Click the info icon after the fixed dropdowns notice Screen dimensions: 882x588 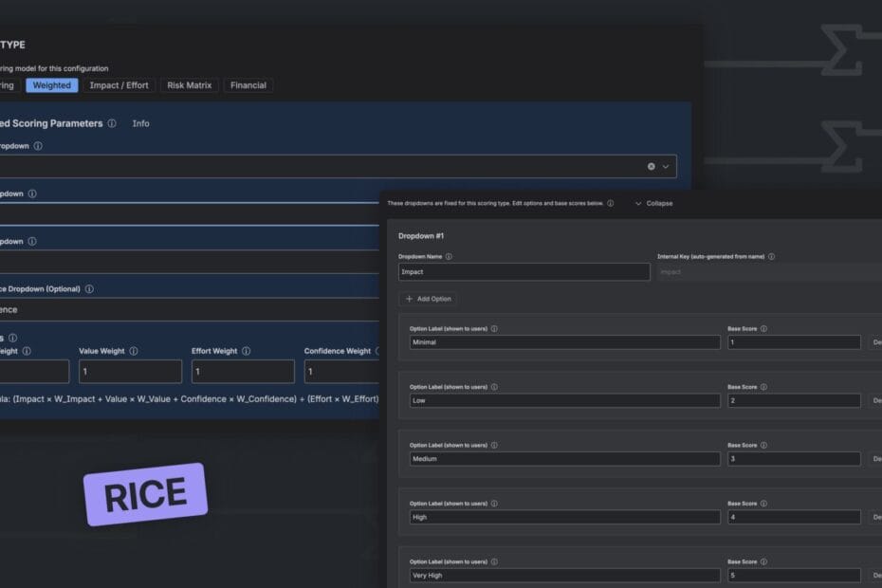pos(610,203)
